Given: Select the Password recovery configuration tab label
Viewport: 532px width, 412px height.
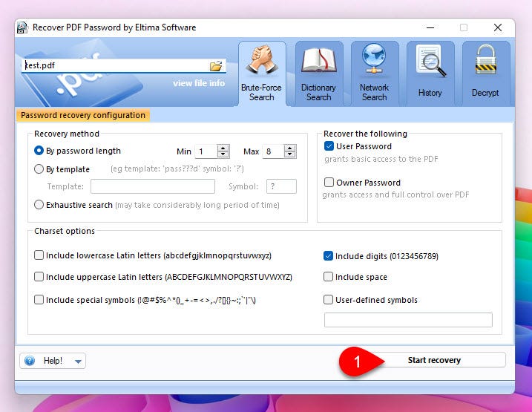Looking at the screenshot, I should pos(83,115).
